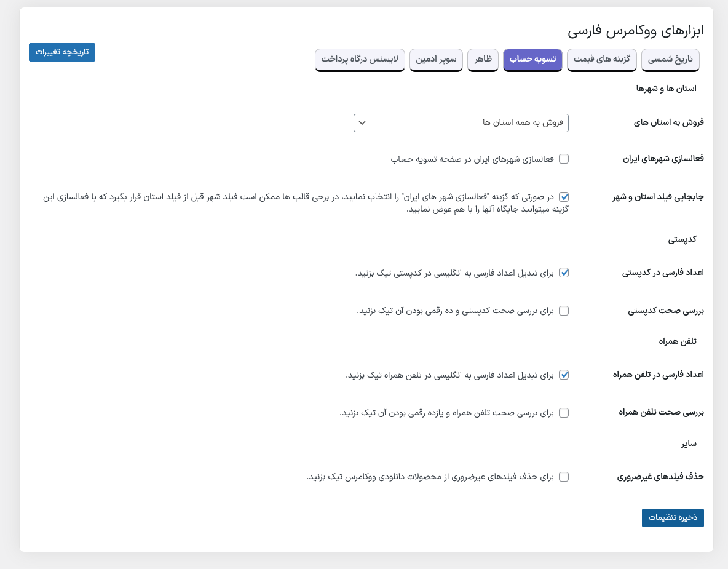Viewport: 728px width, 569px height.
Task: Go to the سوپر ادمین tab
Action: [436, 59]
